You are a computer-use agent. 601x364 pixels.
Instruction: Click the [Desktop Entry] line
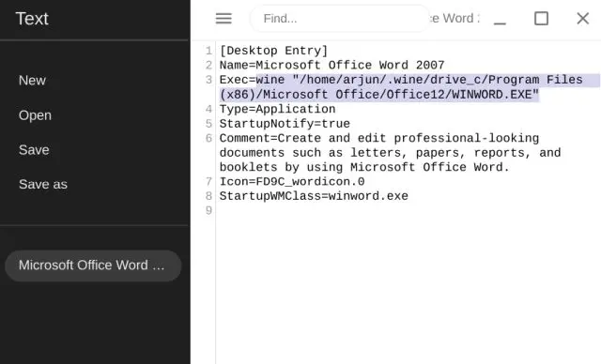point(273,51)
